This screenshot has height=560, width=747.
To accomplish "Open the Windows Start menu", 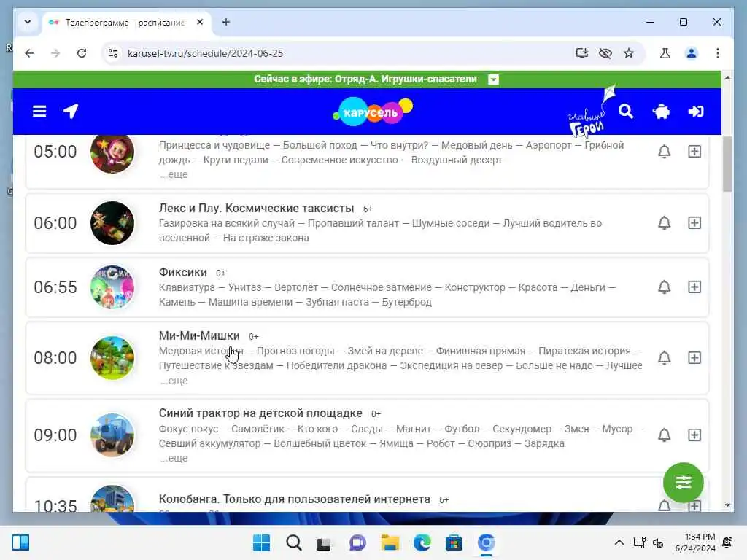I will 261,542.
